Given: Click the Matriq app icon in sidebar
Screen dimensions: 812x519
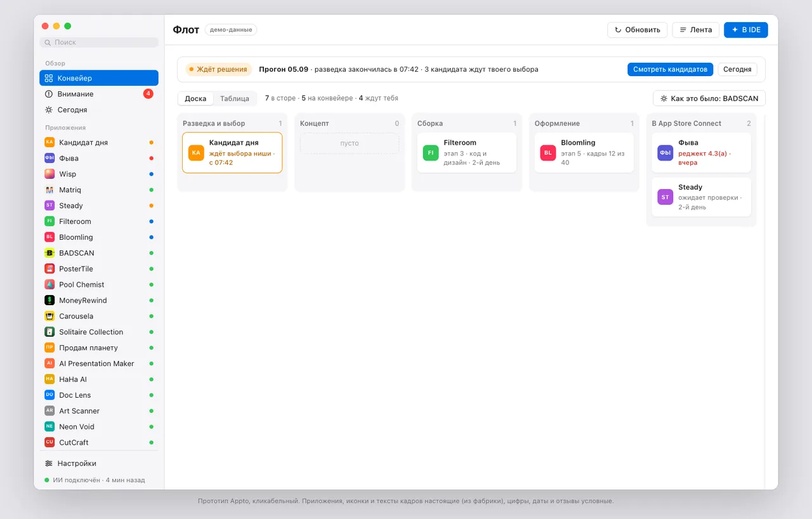Looking at the screenshot, I should coord(49,190).
